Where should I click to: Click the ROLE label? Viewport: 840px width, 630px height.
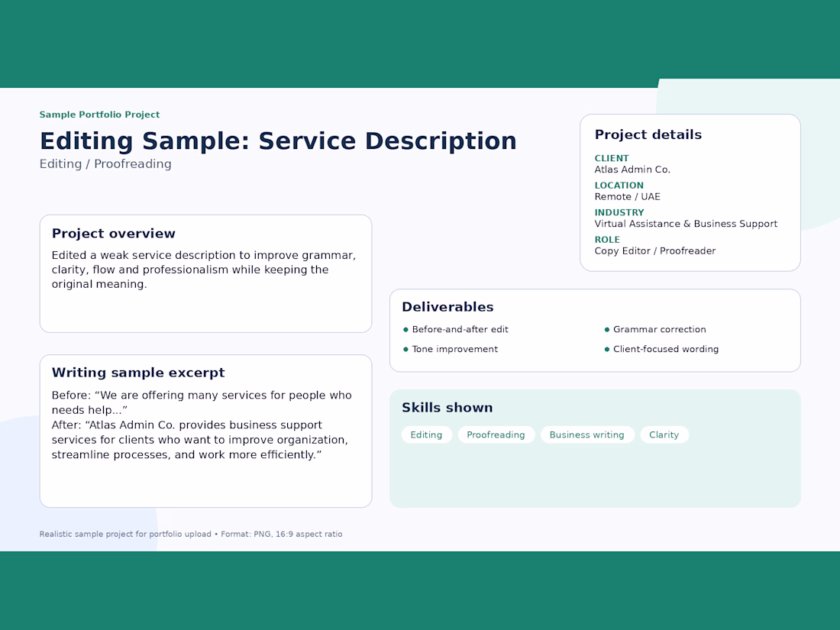[x=607, y=240]
